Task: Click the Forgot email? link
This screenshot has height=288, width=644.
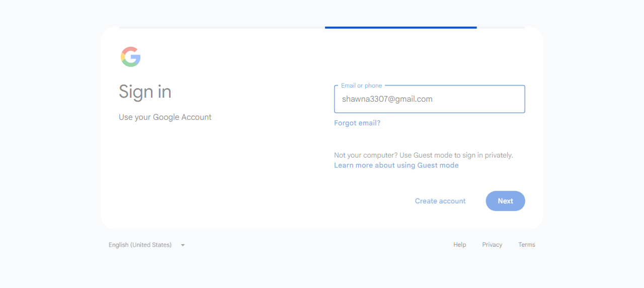Action: click(357, 123)
